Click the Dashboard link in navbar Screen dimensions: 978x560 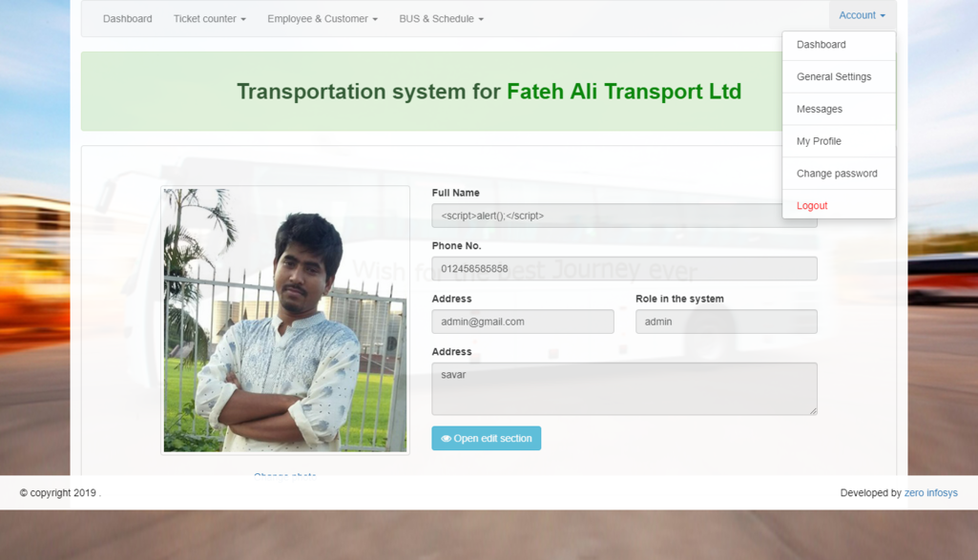127,19
